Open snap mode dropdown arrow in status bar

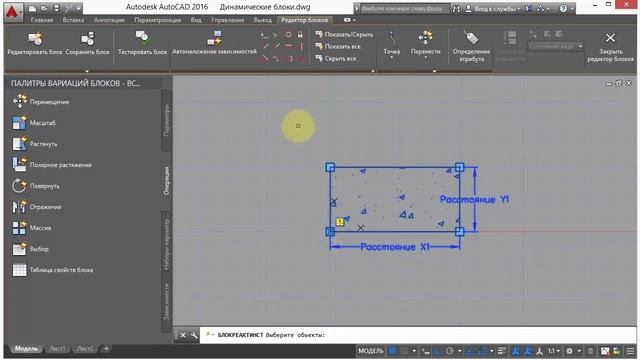414,351
